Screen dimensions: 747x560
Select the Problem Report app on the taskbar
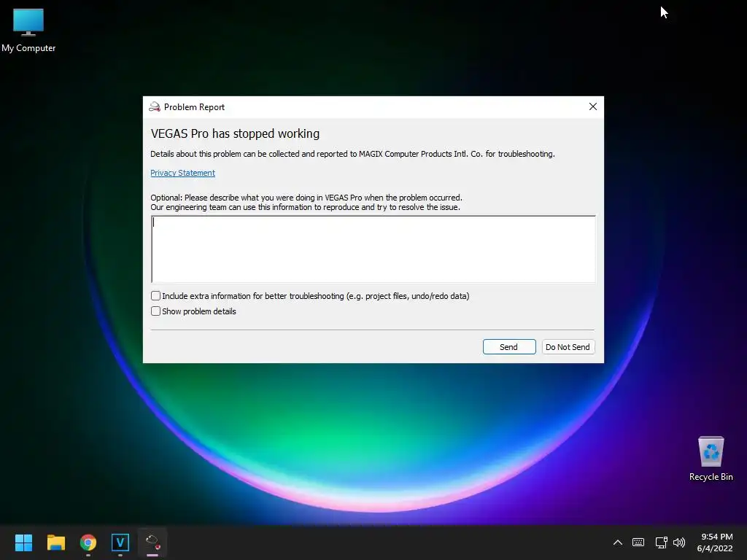pyautogui.click(x=152, y=542)
